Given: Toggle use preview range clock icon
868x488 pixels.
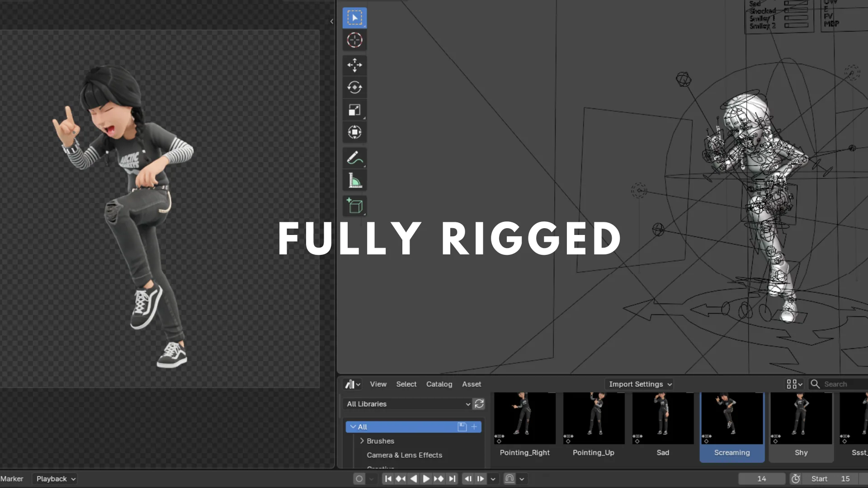Looking at the screenshot, I should coord(796,479).
